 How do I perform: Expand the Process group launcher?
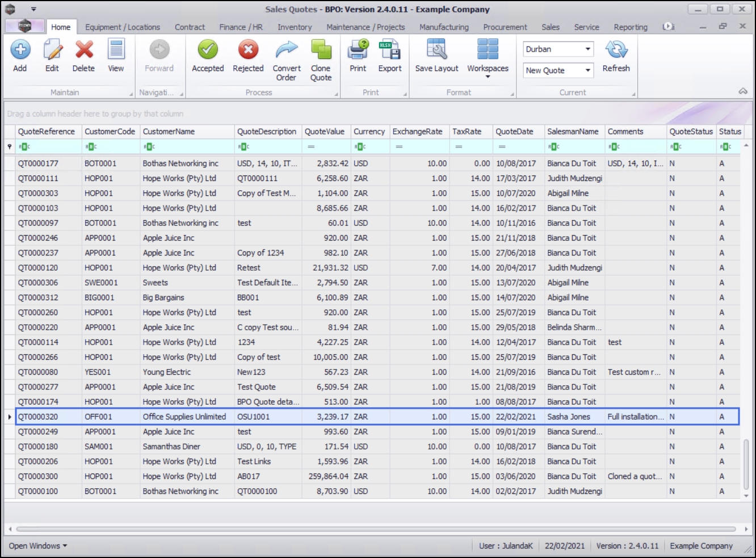pos(336,94)
